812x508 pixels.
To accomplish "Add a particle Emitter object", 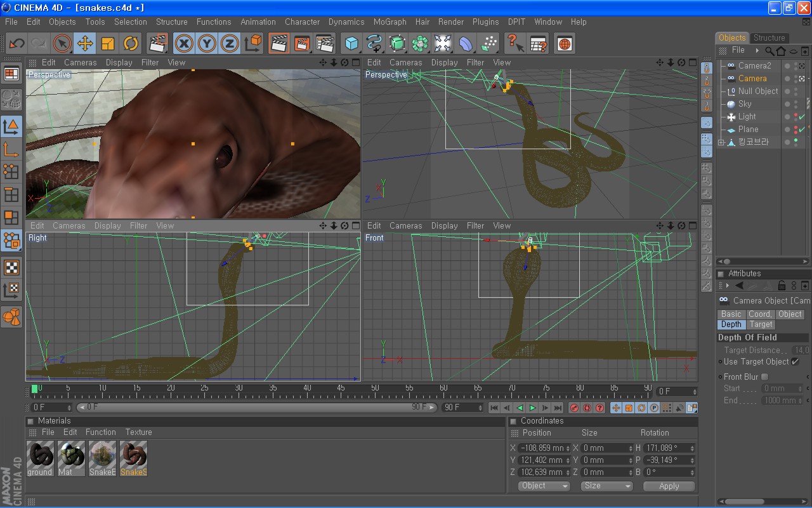I will point(488,44).
